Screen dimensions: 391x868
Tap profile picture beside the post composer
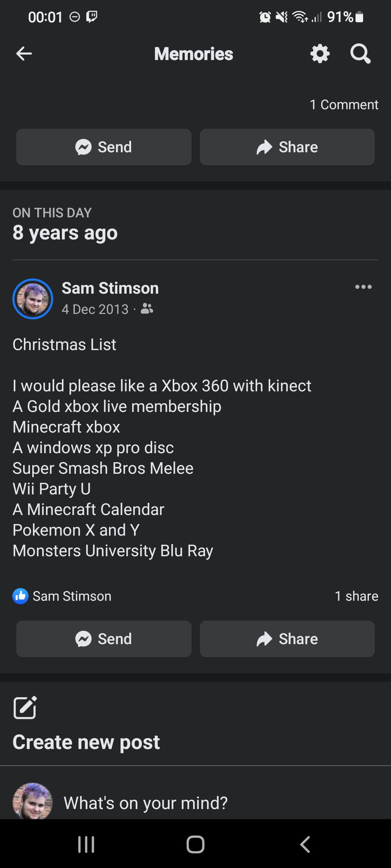(x=33, y=801)
